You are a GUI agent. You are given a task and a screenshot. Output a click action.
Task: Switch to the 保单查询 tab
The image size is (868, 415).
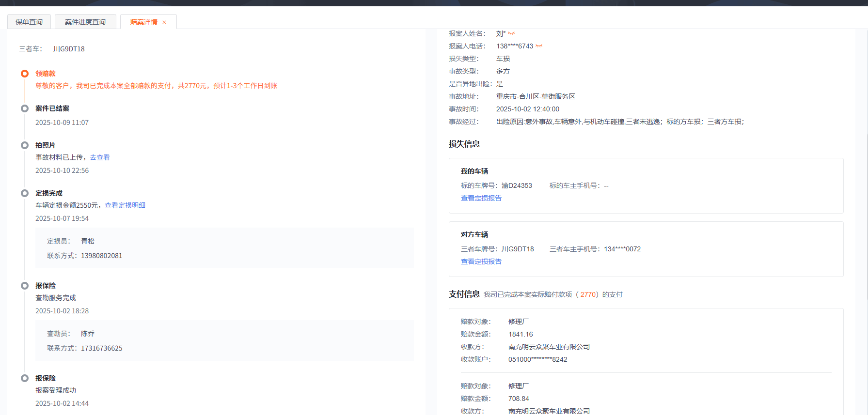click(x=29, y=22)
